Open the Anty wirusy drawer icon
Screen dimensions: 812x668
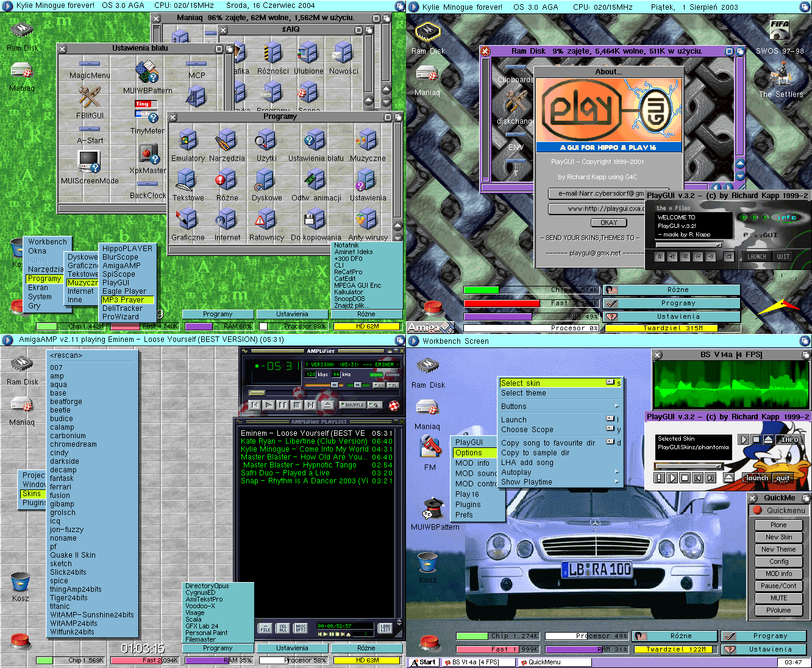[368, 225]
